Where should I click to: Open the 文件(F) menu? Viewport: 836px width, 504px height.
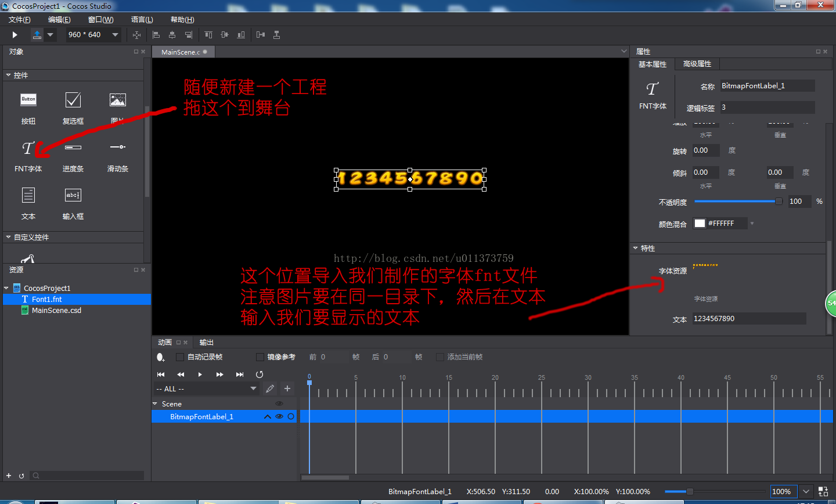[x=20, y=20]
